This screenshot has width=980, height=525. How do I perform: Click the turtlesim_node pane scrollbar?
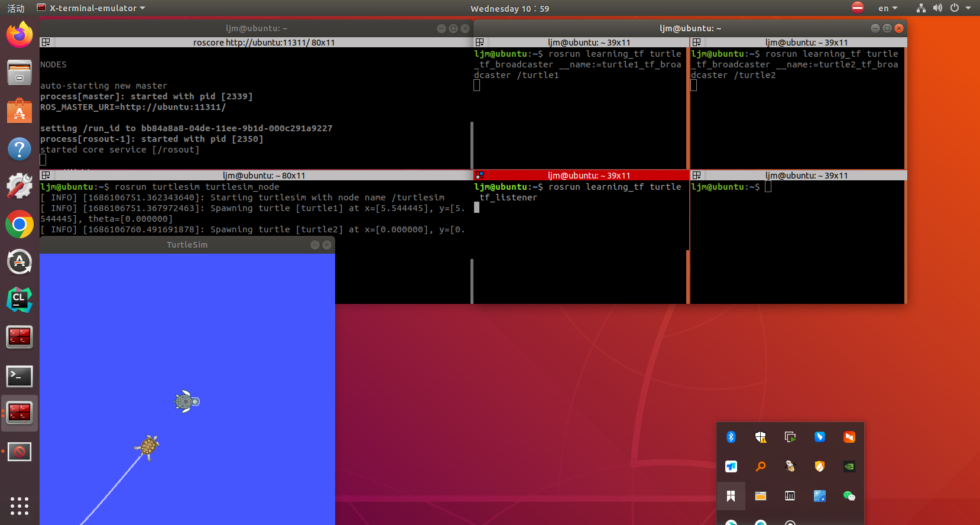coord(472,281)
